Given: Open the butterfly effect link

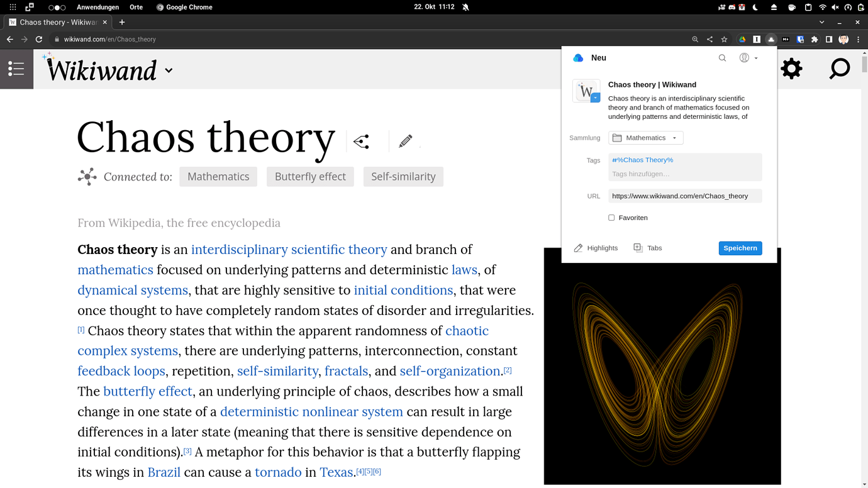Looking at the screenshot, I should click(x=148, y=391).
